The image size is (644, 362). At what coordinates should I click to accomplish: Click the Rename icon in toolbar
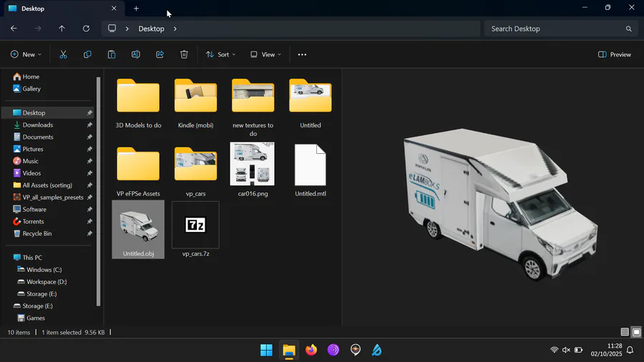[135, 54]
